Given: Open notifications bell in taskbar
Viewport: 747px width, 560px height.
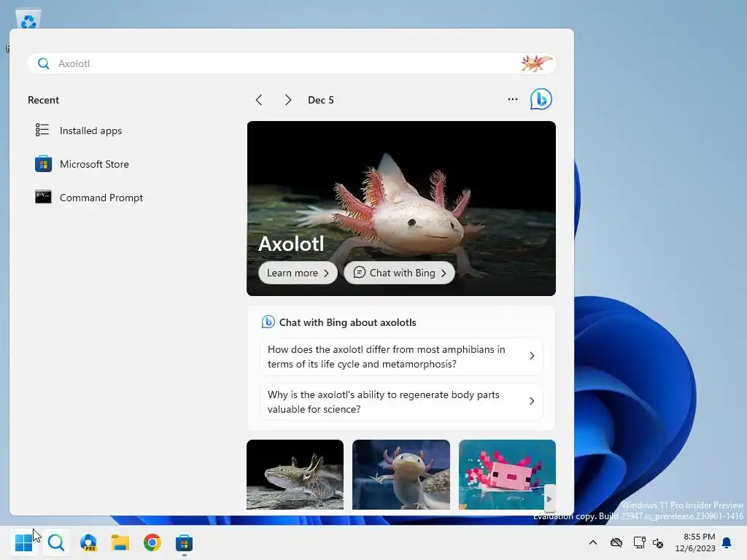Looking at the screenshot, I should pyautogui.click(x=727, y=542).
